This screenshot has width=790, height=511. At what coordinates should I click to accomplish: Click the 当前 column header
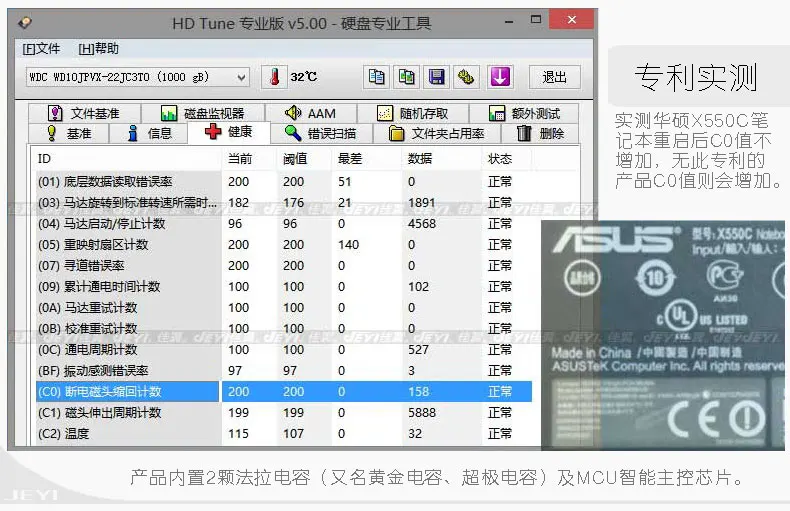(250, 159)
